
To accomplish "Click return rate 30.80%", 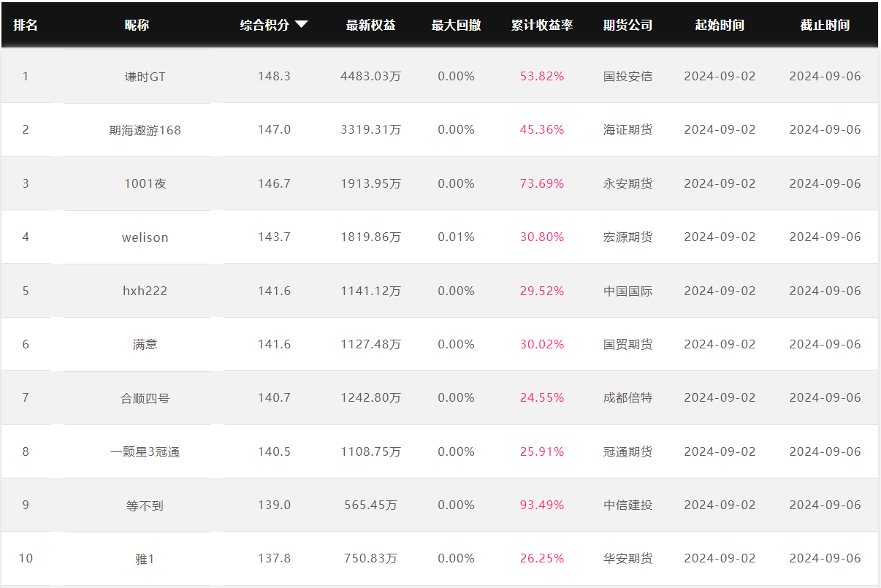I will click(x=542, y=237).
